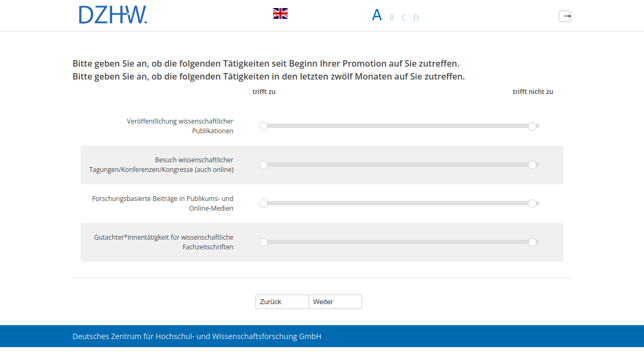644x352 pixels.
Task: Click the trifft zu label
Action: (264, 91)
